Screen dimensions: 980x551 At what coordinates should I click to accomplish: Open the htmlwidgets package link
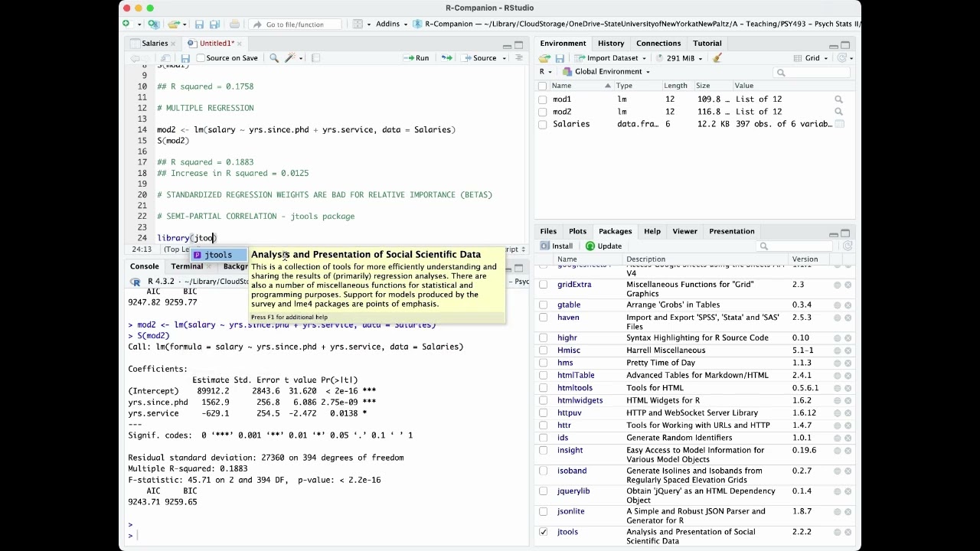point(580,400)
